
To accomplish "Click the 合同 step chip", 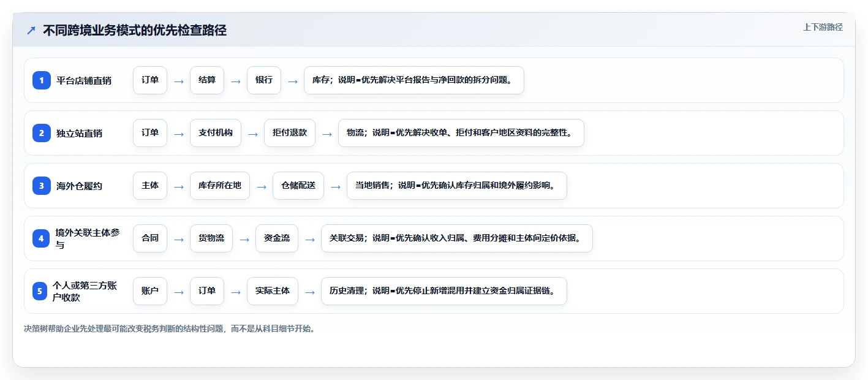I will 150,238.
